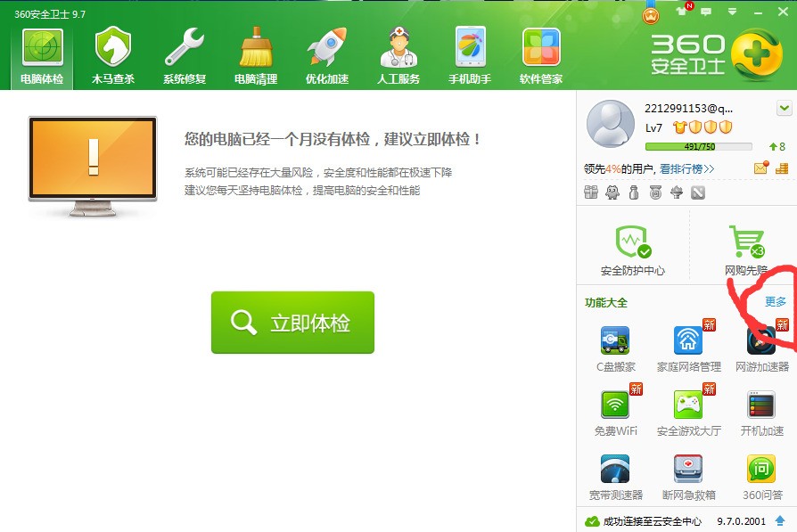Click the blue update arrow icon
Screen dimensions: 797x532
pos(780,520)
